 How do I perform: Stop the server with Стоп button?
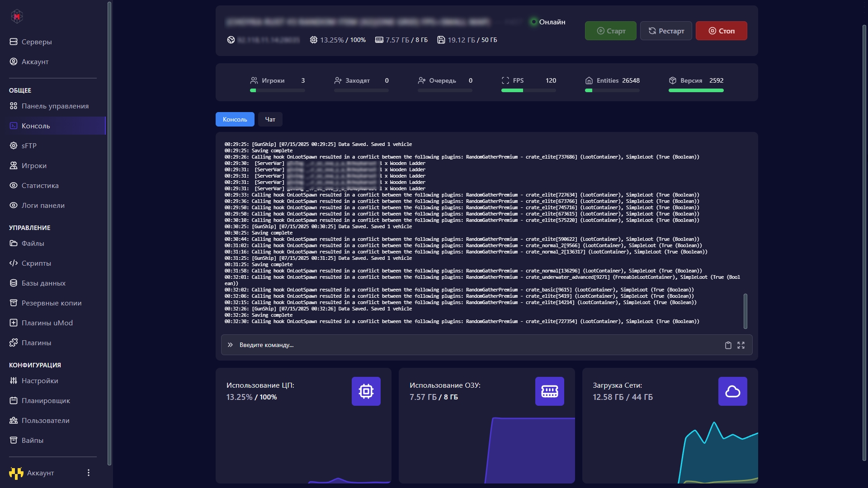(721, 31)
